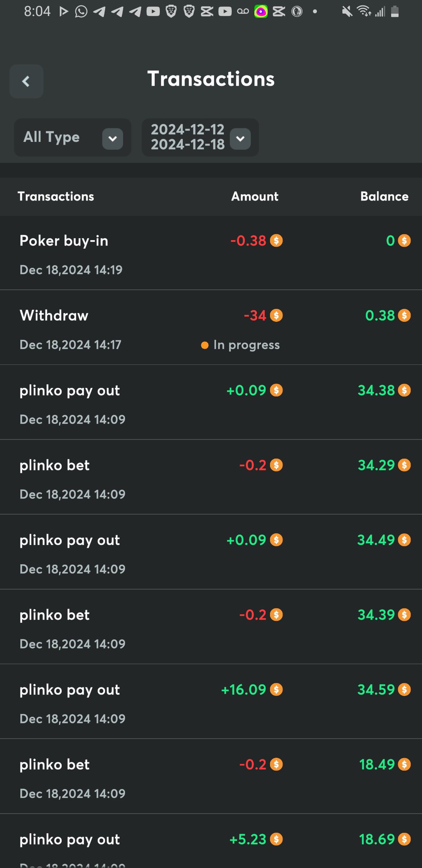Click the orange In progress status dot
This screenshot has width=422, height=868.
tap(205, 345)
